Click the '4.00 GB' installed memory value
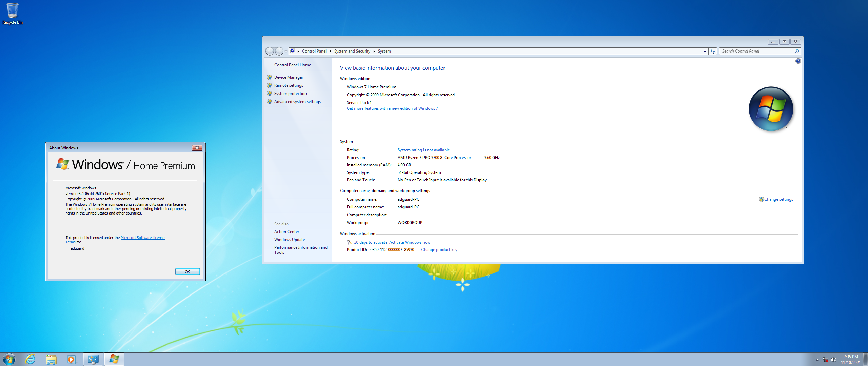This screenshot has width=868, height=366. [404, 165]
